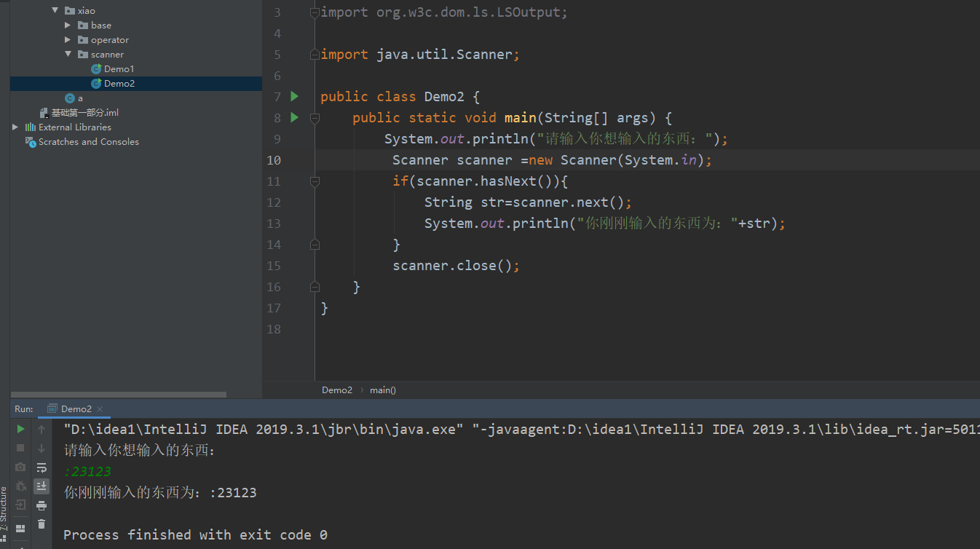Click the Down the stack trace arrow
Viewport: 980px width, 549px height.
click(42, 448)
